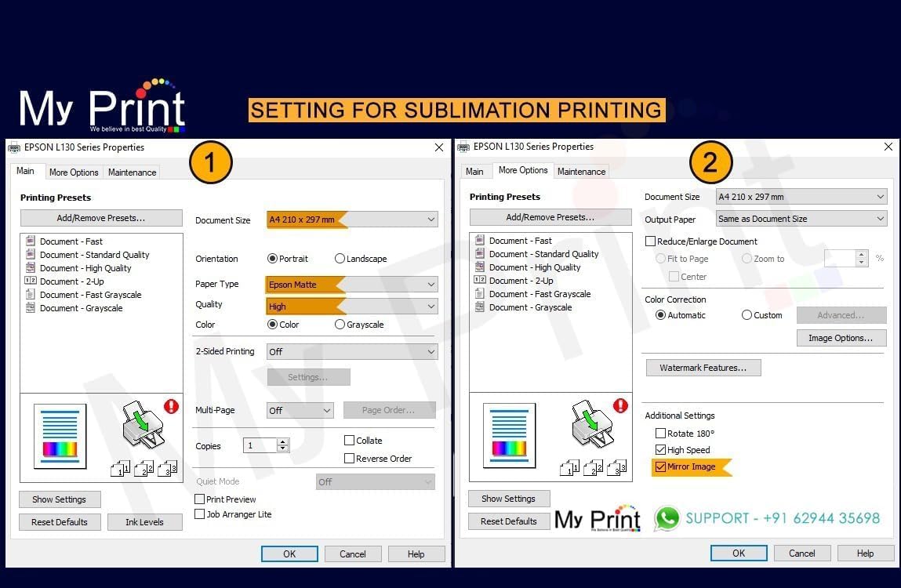Open Image Options
Screen dimensions: 901x588
(841, 338)
